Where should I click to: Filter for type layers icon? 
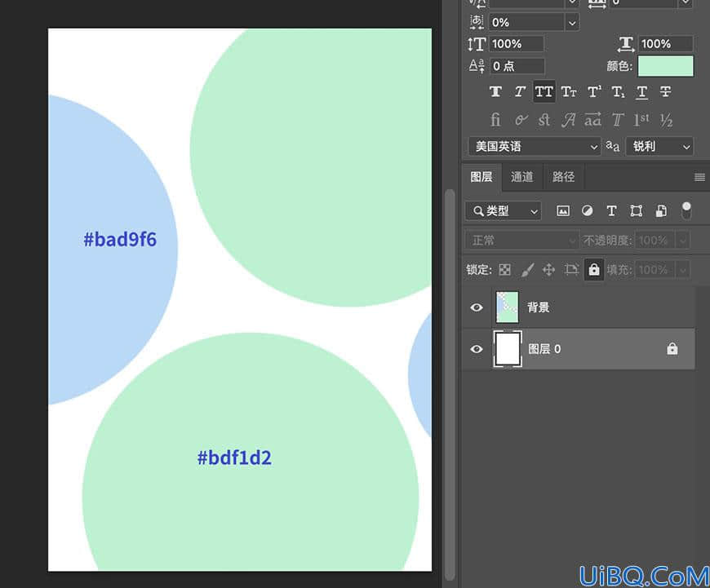click(612, 211)
